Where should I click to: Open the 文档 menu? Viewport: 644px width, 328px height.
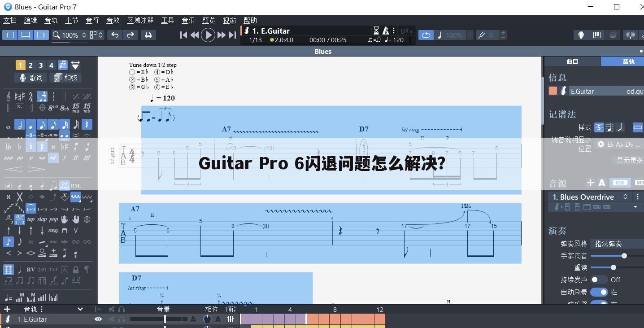(x=10, y=21)
